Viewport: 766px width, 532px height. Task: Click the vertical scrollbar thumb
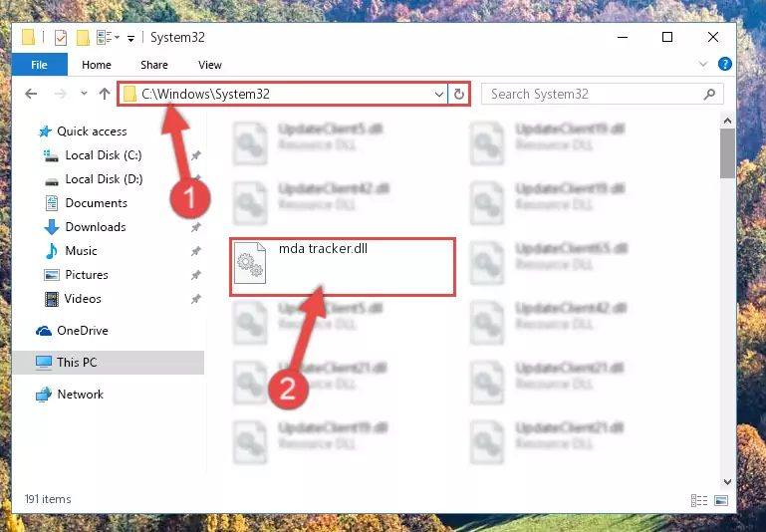pos(727,153)
